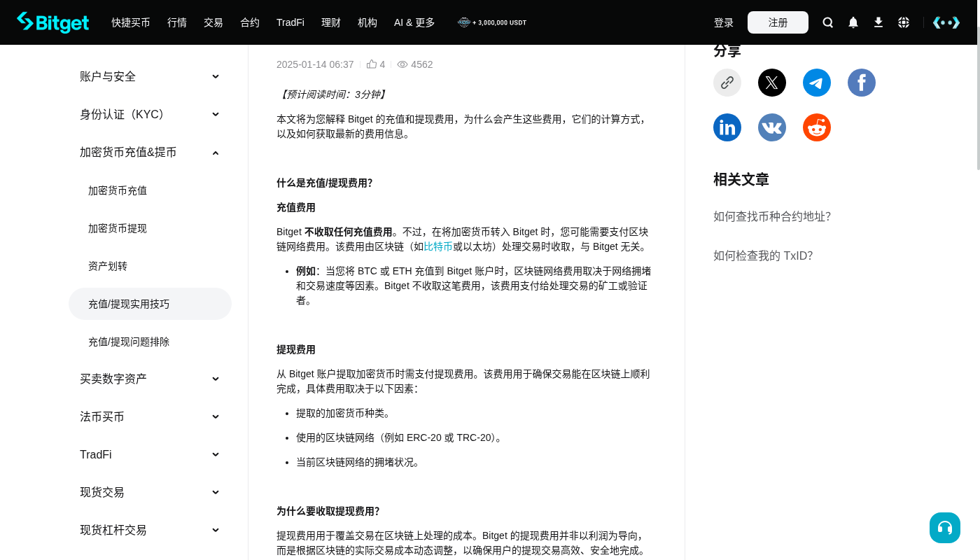Open customer support headset chat
This screenshot has height=560, width=980.
tap(945, 528)
